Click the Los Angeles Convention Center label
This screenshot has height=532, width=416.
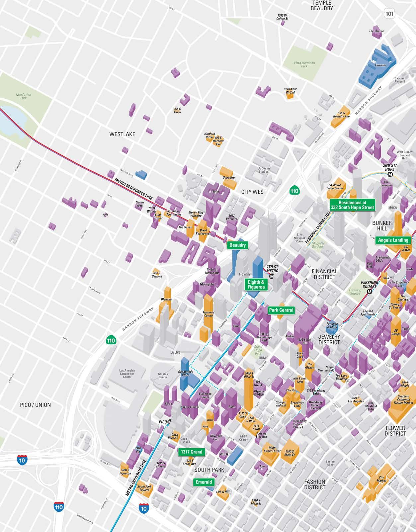127,374
